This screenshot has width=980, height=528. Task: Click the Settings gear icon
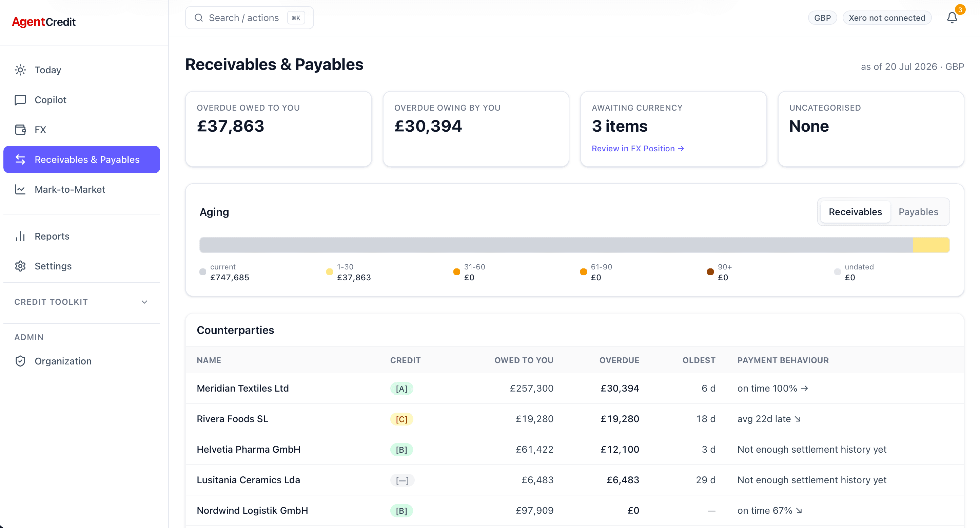20,266
